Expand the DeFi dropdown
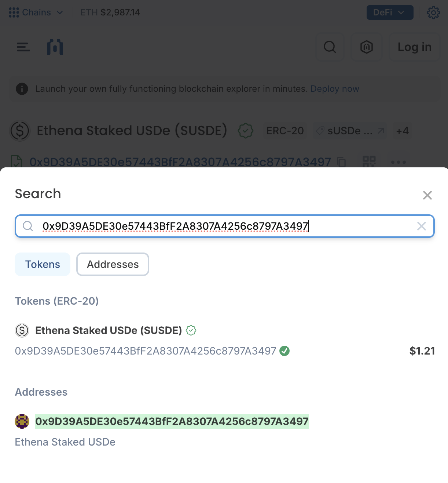Viewport: 448px width, 483px height. [390, 12]
